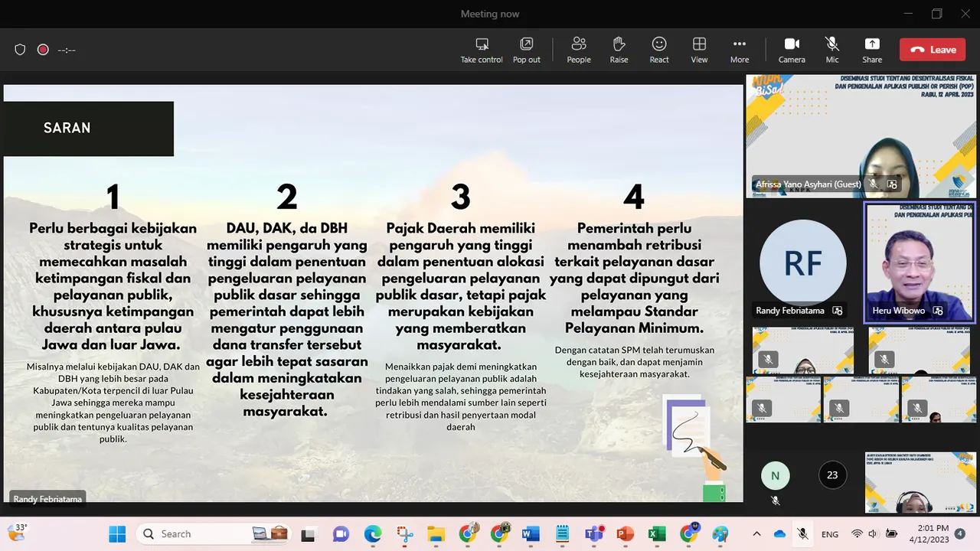
Task: Open the notification center badge 4
Action: click(960, 533)
